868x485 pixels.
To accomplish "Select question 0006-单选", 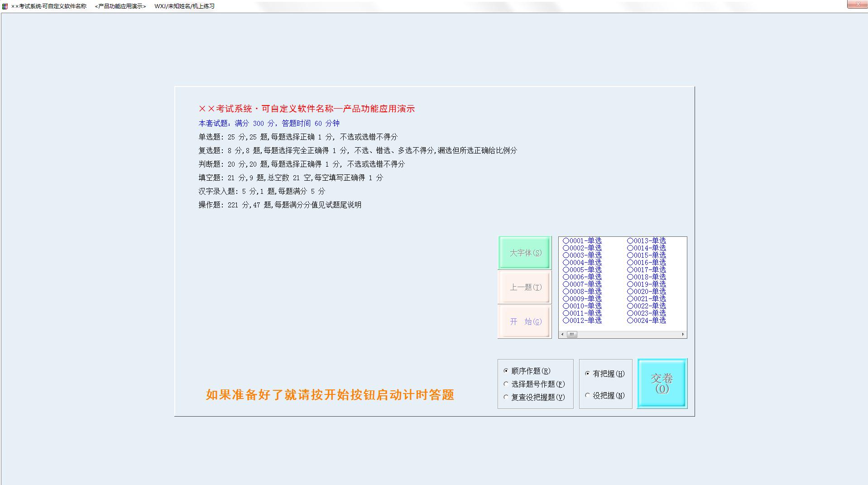I will (x=582, y=277).
